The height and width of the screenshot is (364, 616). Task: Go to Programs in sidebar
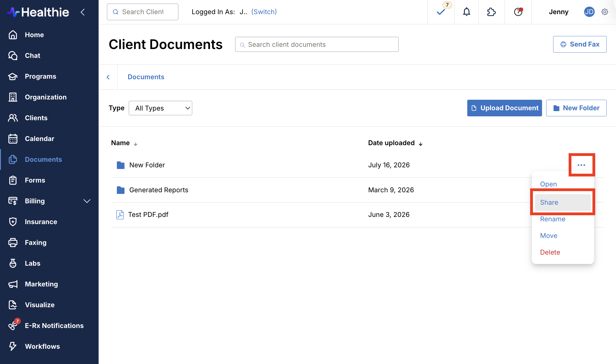40,76
